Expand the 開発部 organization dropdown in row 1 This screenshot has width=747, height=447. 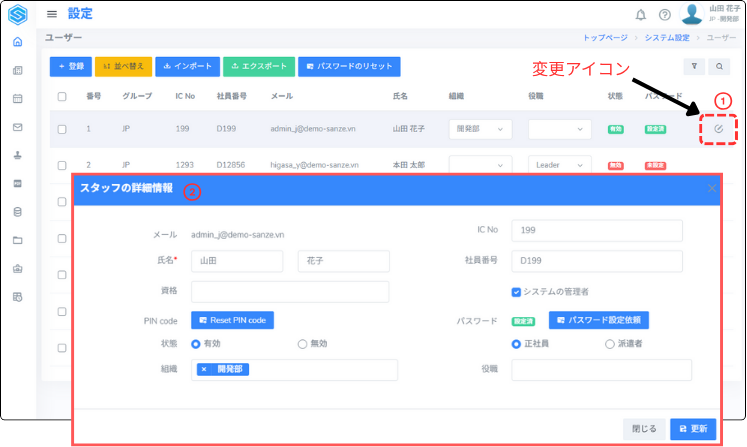(480, 129)
